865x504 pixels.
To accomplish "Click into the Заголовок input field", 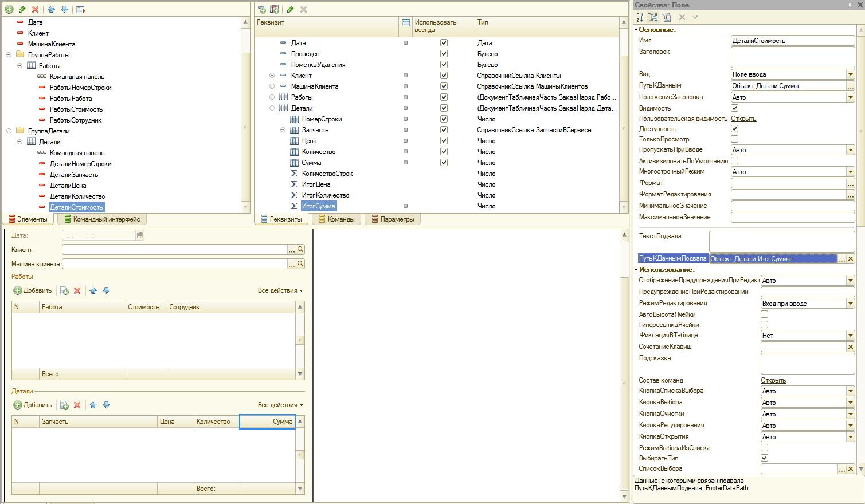I will coord(793,57).
